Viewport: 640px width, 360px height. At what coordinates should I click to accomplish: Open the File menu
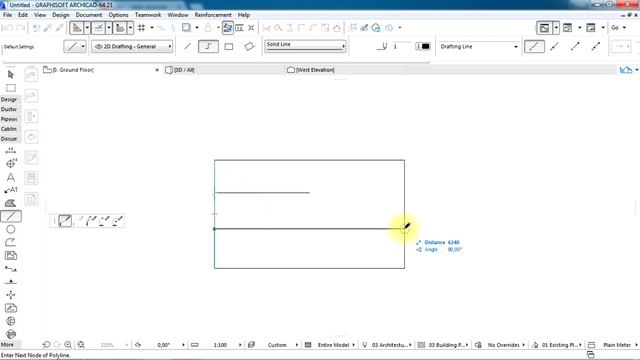point(7,15)
